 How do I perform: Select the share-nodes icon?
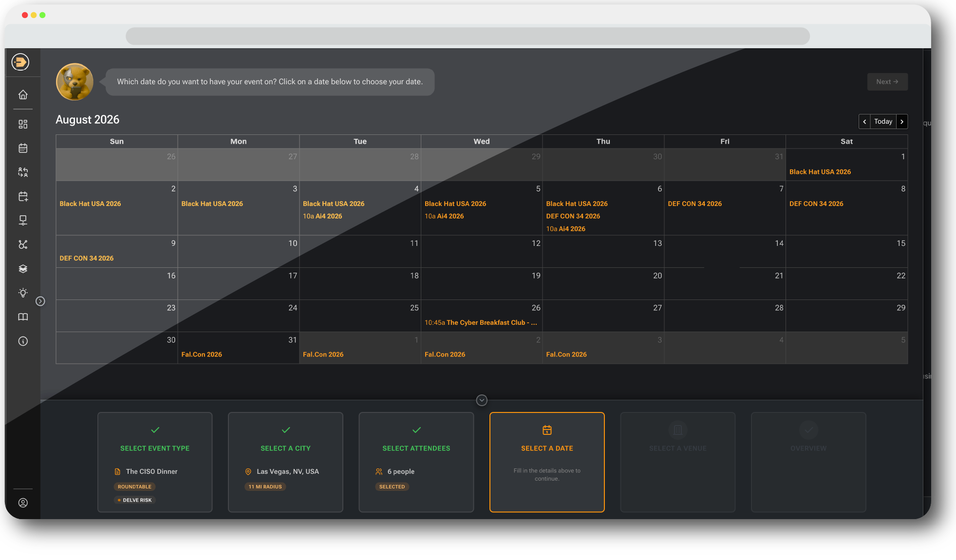pos(22,244)
